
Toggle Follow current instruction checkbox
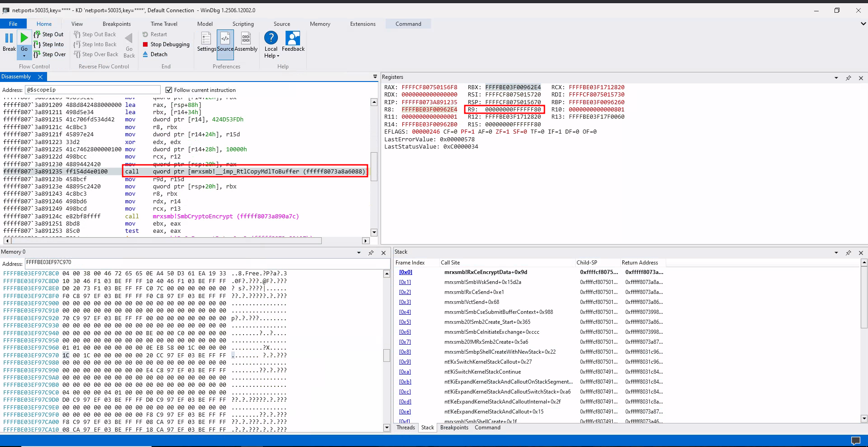(169, 90)
